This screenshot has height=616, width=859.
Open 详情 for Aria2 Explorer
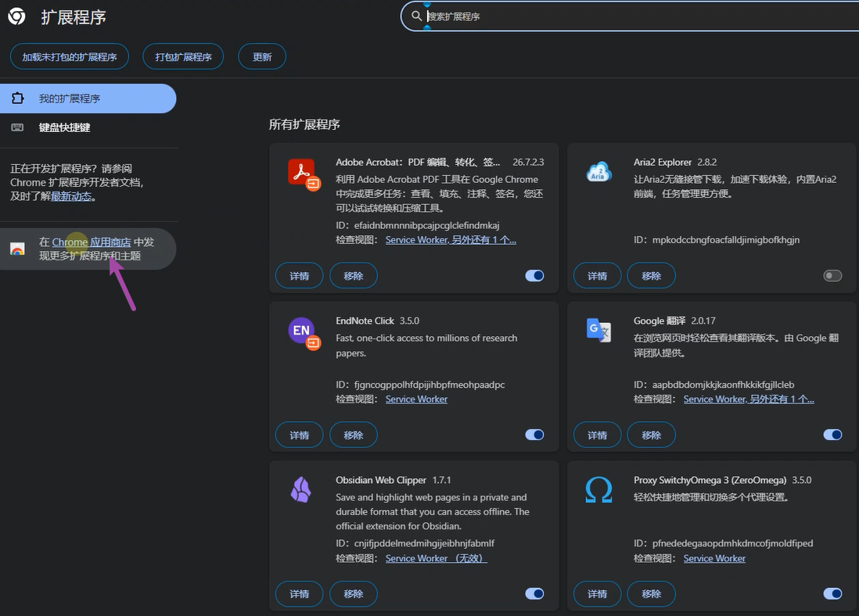597,275
